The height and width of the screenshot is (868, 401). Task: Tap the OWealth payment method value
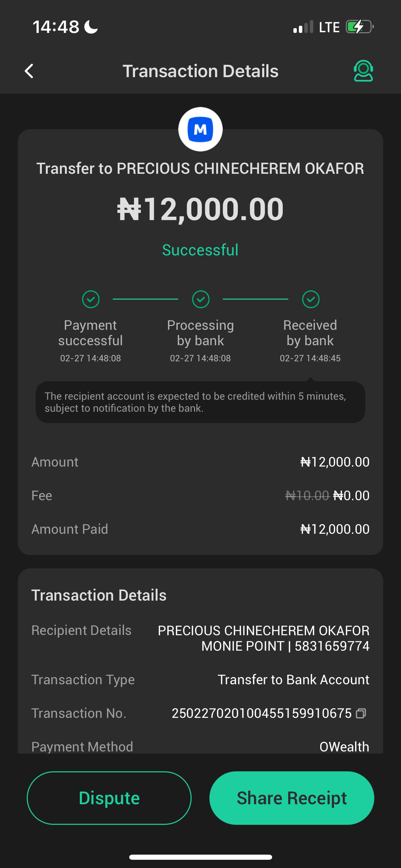(344, 747)
